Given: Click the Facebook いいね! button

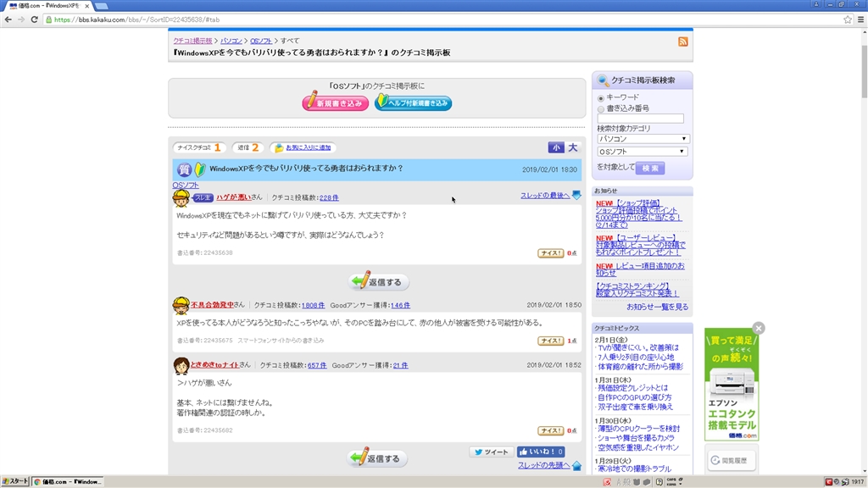Looking at the screenshot, I should 541,452.
